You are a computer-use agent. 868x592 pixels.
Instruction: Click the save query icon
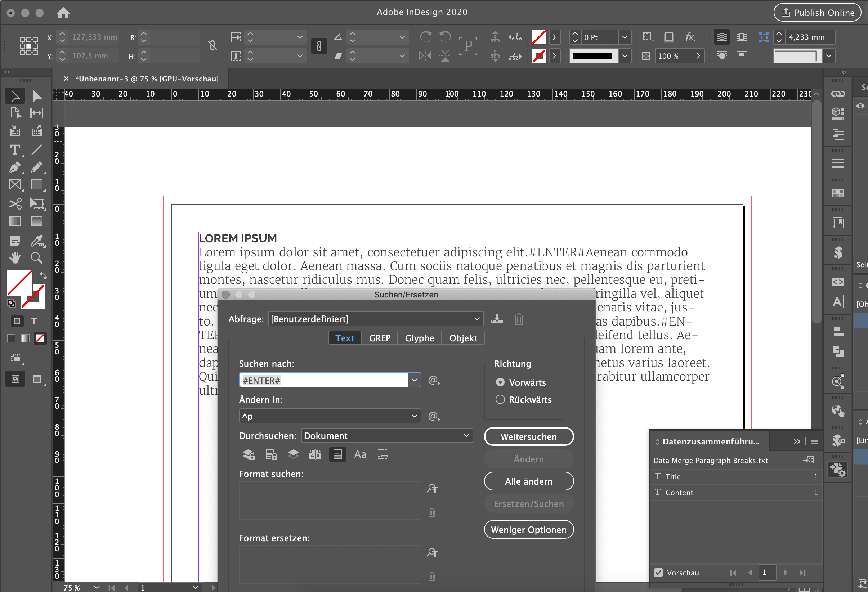coord(497,319)
